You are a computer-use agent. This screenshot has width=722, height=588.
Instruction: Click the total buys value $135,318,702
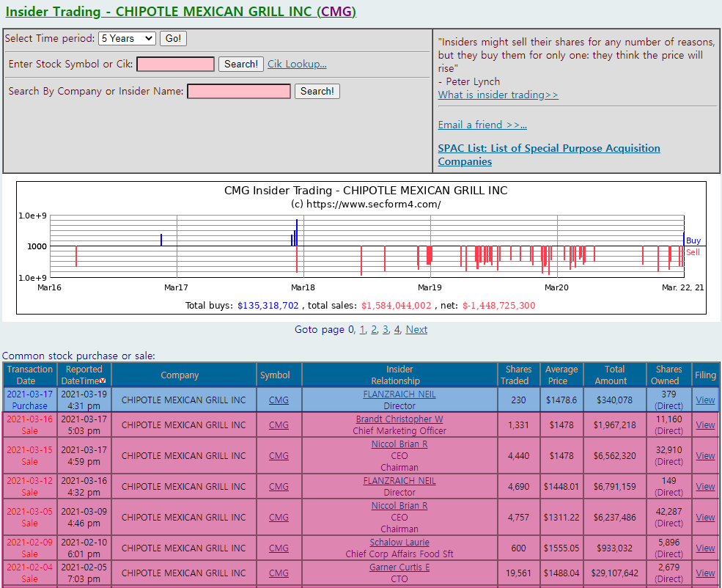coord(268,305)
